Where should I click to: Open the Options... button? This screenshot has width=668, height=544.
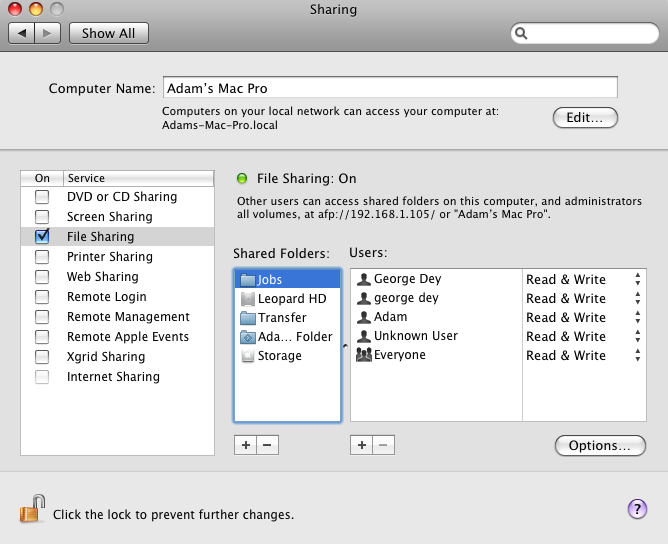point(600,446)
